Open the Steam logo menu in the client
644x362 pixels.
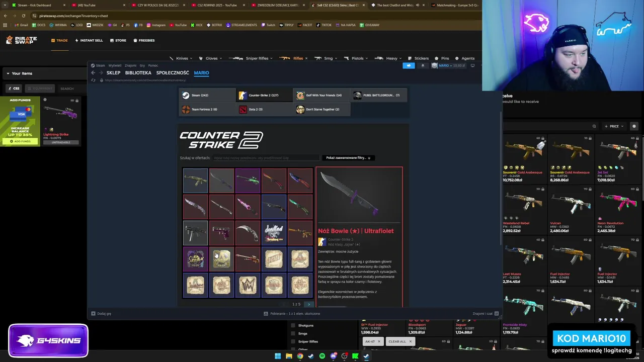pos(99,65)
